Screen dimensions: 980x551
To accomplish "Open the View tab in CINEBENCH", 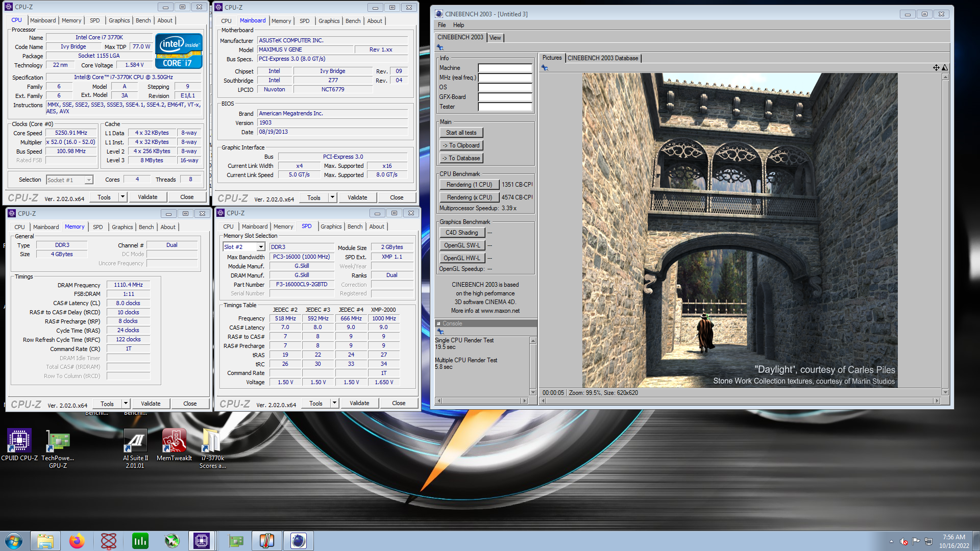I will click(495, 38).
